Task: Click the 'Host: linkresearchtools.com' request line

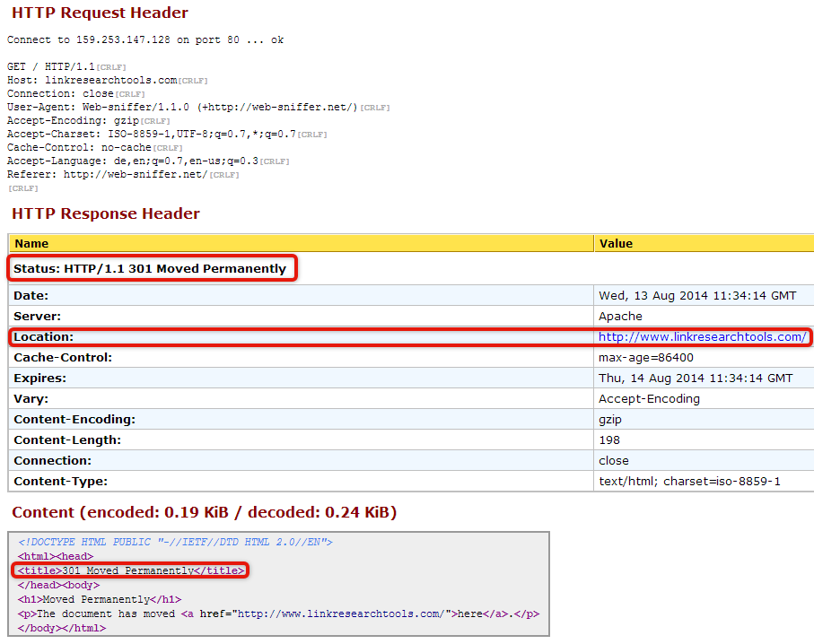Action: (108, 81)
